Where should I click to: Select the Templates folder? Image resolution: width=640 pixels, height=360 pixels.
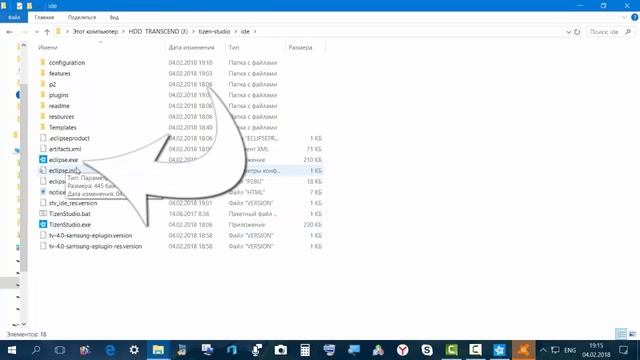(x=63, y=127)
